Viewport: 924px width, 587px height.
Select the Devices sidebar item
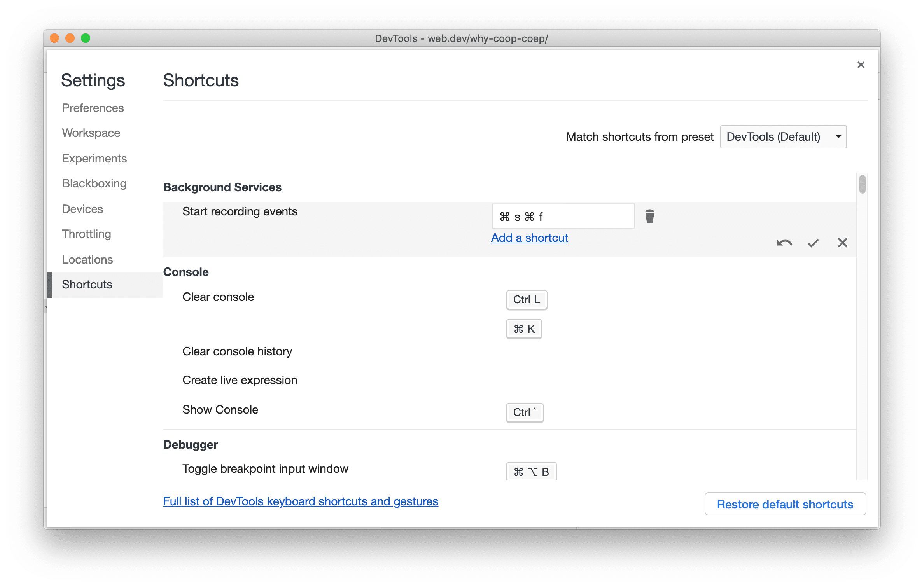(82, 209)
